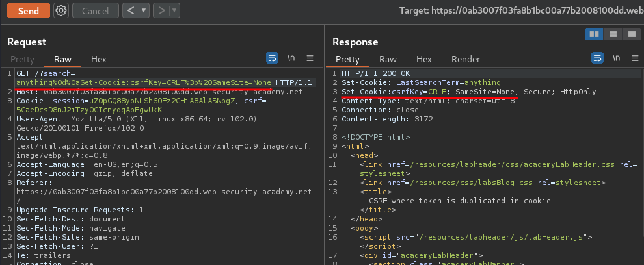Open history dropdown beside forward arrow

click(175, 10)
